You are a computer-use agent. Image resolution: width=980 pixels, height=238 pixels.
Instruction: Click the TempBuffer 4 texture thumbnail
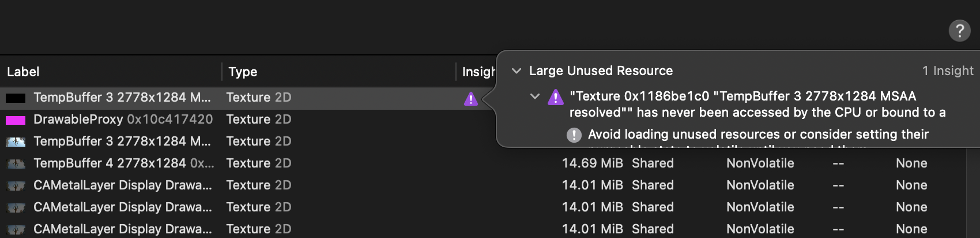pyautogui.click(x=16, y=164)
